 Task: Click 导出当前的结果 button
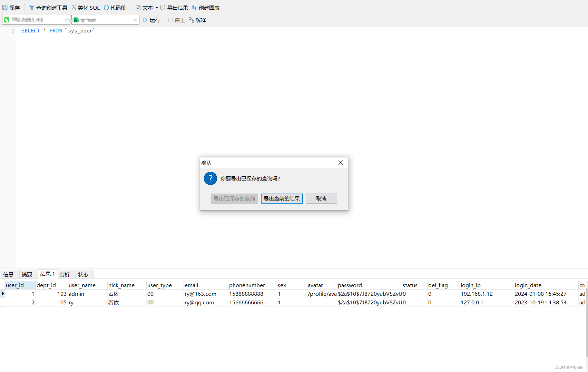pos(282,198)
